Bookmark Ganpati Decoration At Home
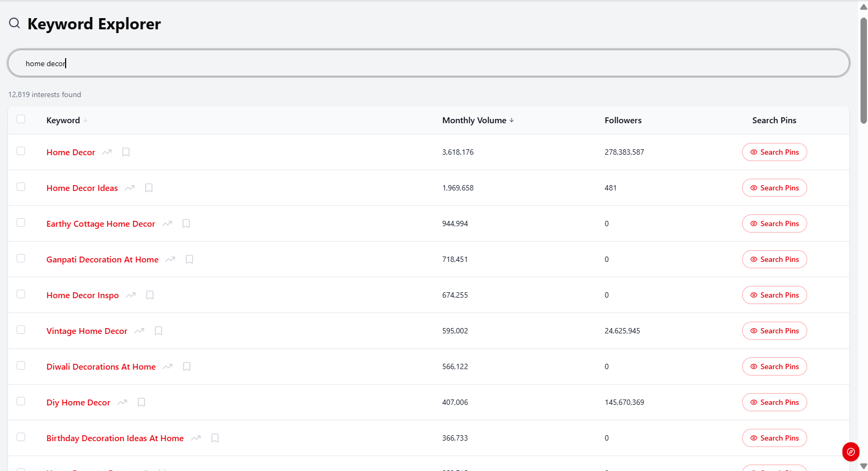Screen dimensions: 868x471 coord(189,259)
